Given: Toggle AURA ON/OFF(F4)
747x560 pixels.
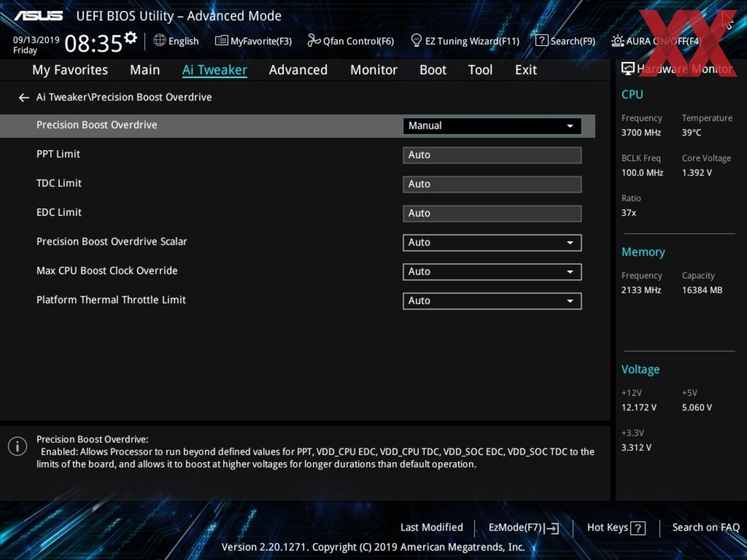Looking at the screenshot, I should click(x=656, y=41).
